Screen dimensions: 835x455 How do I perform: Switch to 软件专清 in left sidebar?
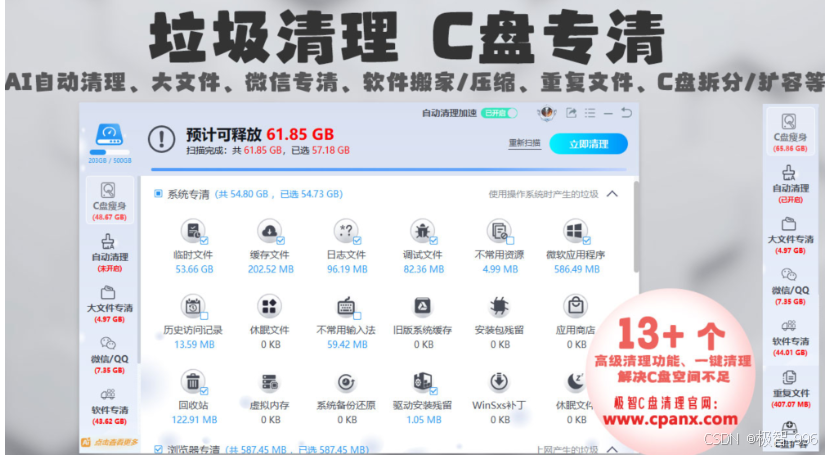point(109,406)
